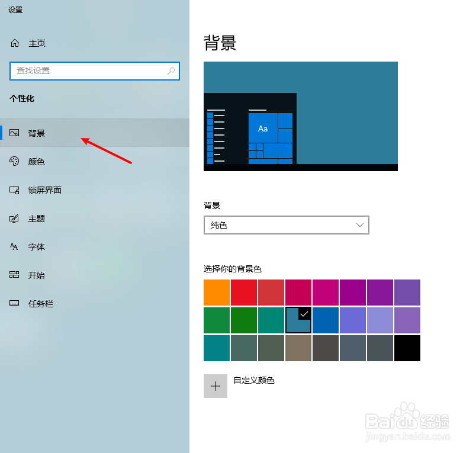
Task: Select a purple swatch in the top row
Action: coord(380,293)
